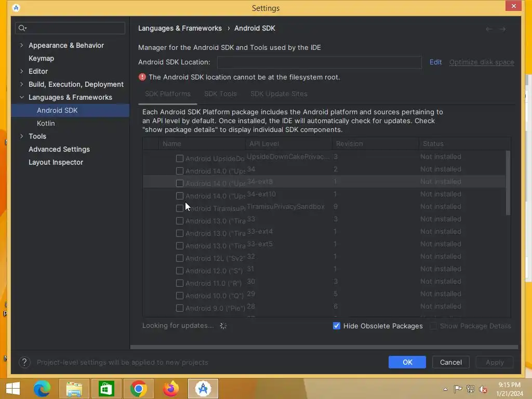Click the Apply button

click(495, 362)
